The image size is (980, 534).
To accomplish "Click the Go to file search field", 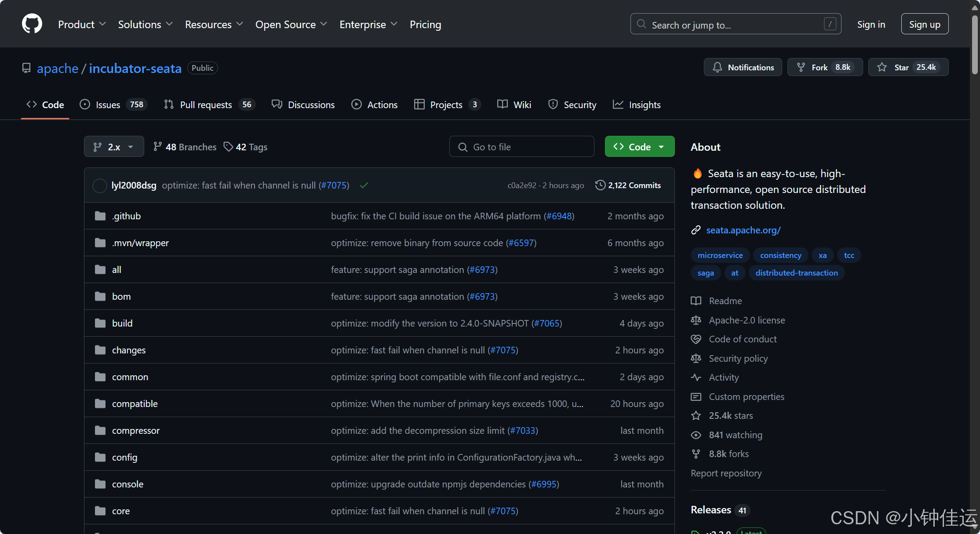I will [521, 146].
